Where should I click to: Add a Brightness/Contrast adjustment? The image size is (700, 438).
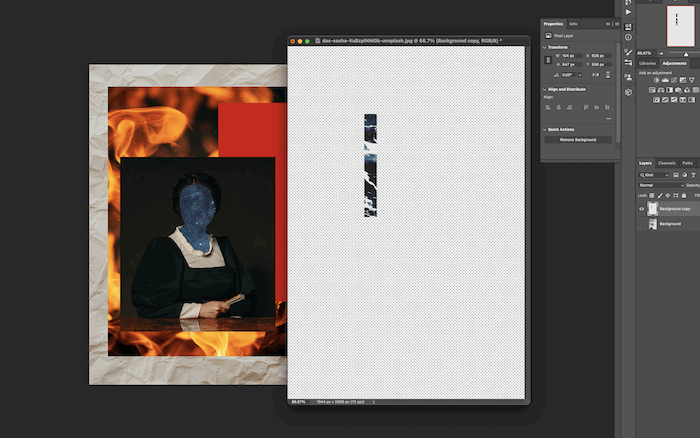(x=656, y=80)
